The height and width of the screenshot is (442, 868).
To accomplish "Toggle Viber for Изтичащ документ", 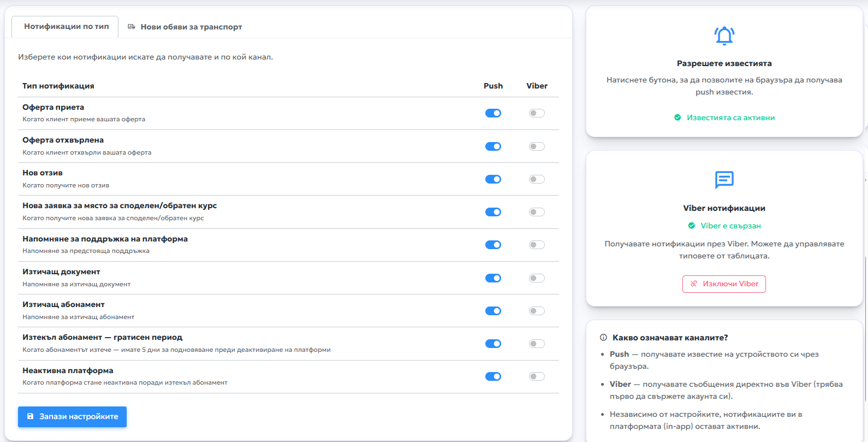I will pyautogui.click(x=537, y=278).
